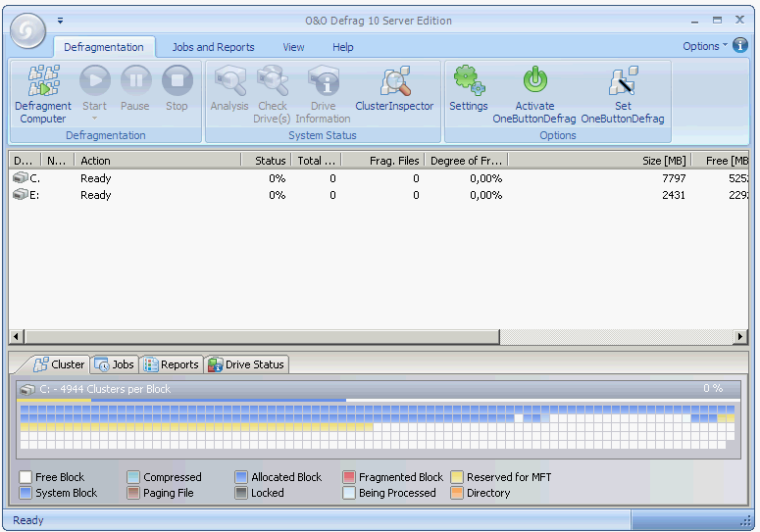Click the horizontal scrollbar thumb

pos(262,336)
